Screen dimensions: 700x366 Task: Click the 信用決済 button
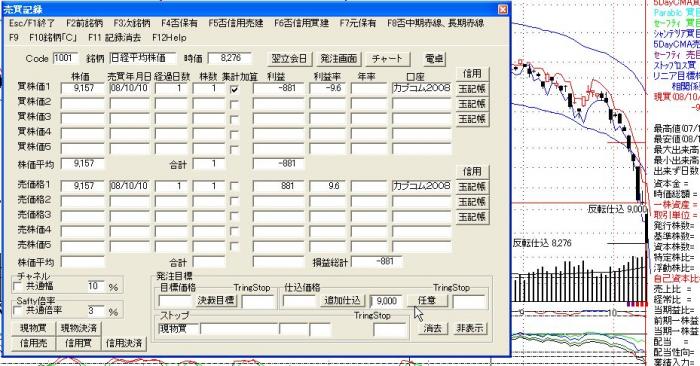coord(124,343)
